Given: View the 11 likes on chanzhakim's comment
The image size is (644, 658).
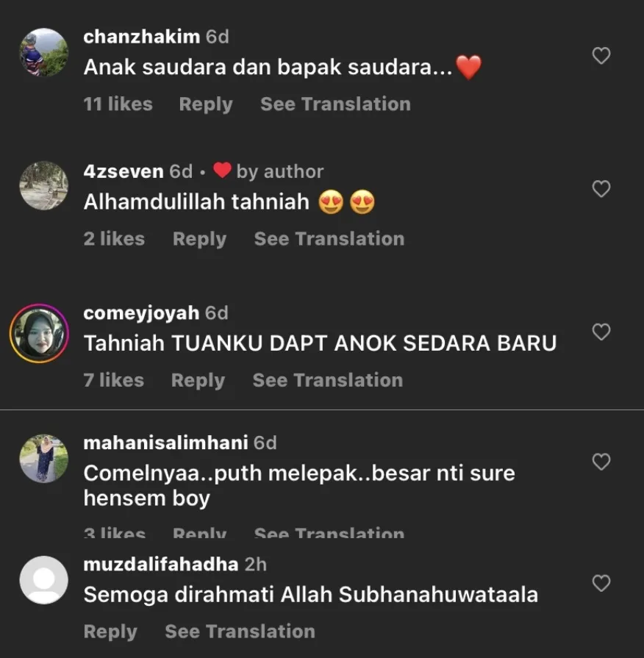Looking at the screenshot, I should tap(118, 104).
